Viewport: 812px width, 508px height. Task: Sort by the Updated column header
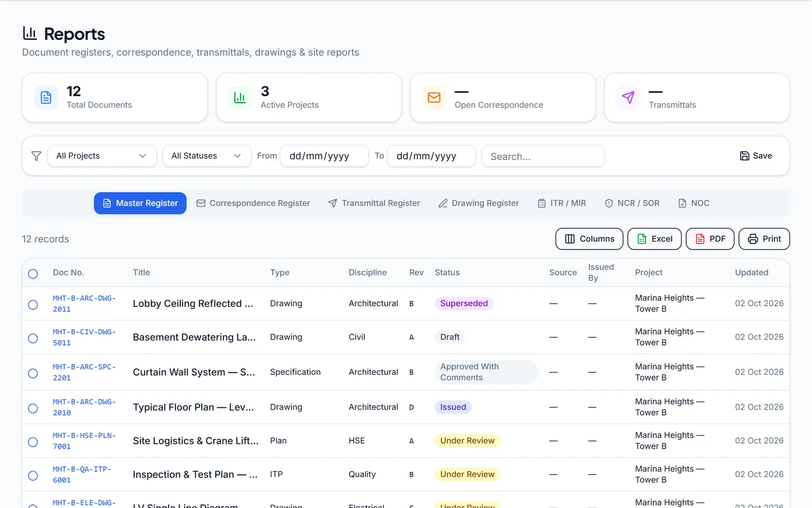point(752,272)
